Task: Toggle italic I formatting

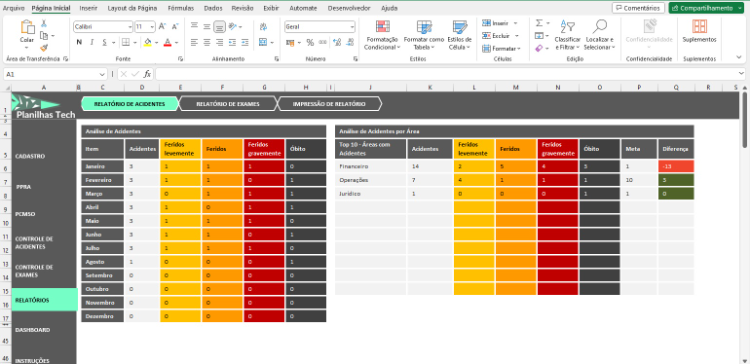Action: (92, 43)
